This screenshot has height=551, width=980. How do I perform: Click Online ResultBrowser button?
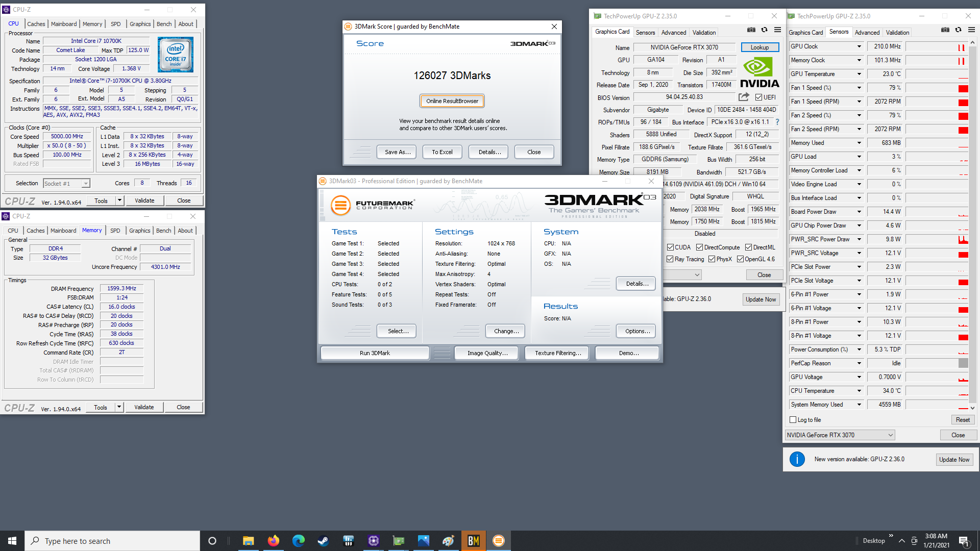click(x=452, y=101)
